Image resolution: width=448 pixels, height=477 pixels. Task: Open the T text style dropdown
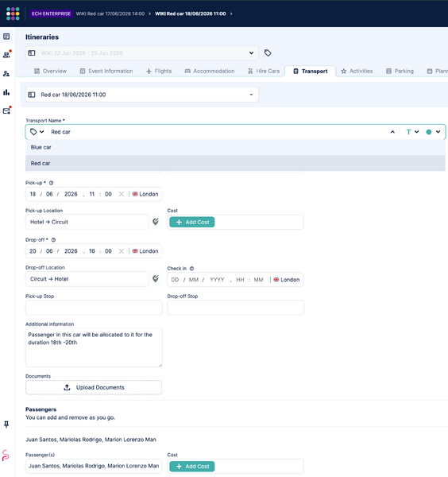click(412, 132)
